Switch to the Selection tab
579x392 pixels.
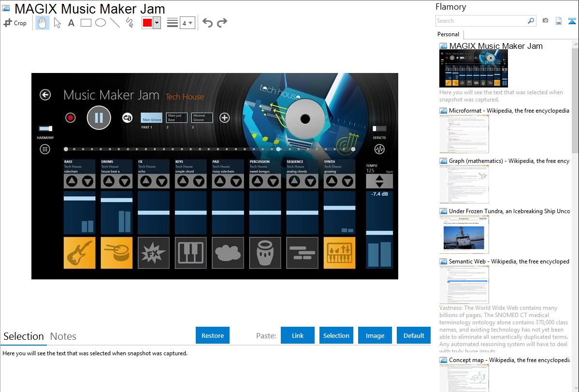24,336
